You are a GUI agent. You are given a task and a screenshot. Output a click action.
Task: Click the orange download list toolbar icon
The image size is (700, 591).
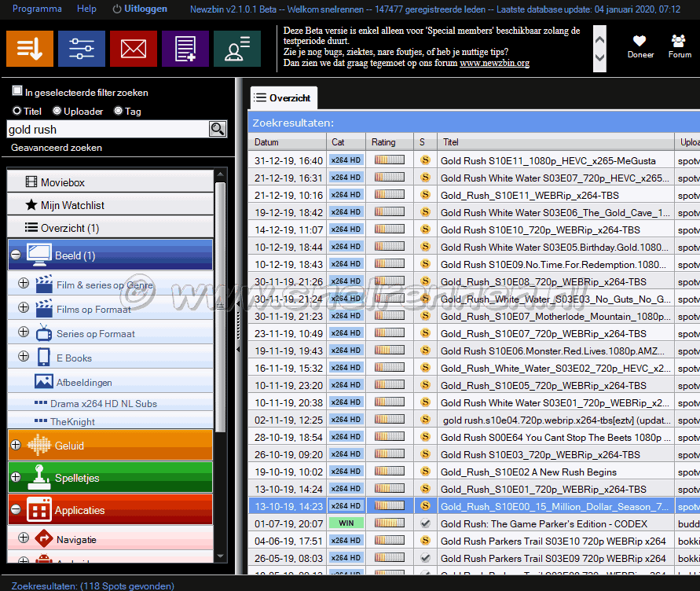(30, 49)
